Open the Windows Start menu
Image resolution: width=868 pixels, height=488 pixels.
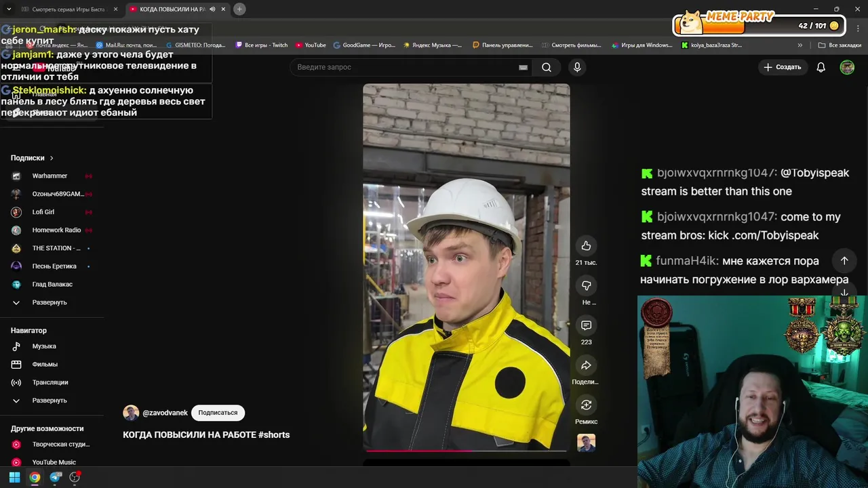click(x=14, y=477)
